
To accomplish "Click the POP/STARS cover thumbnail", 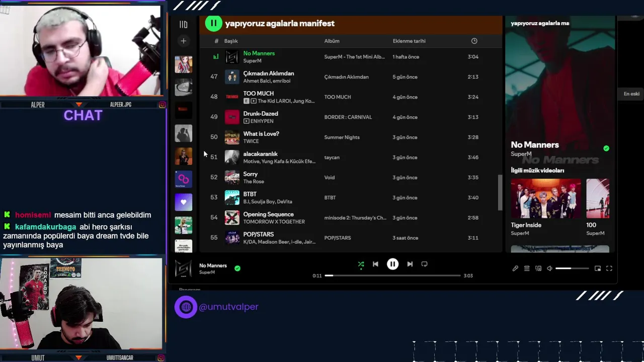I will tap(232, 238).
